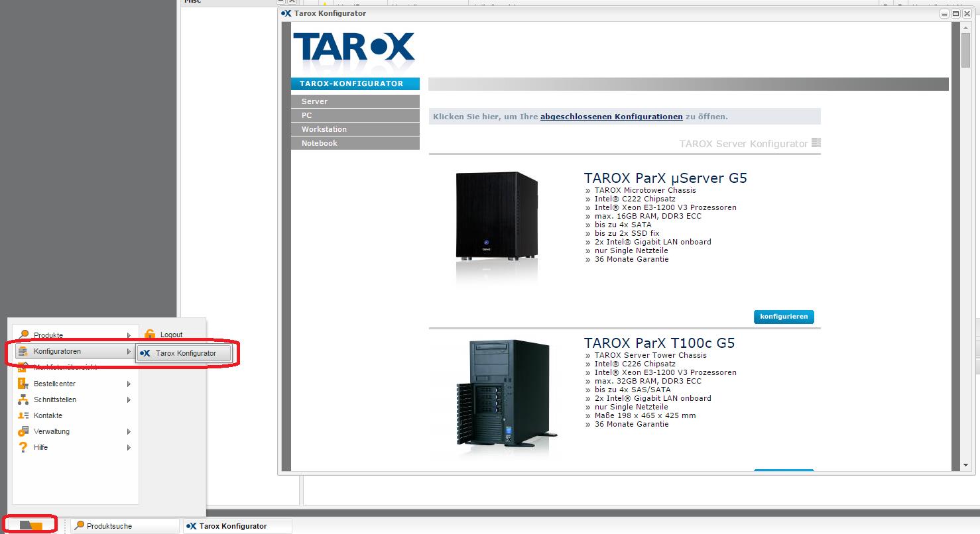Click the "Intel® C226 Chipsatz" spec line

(x=635, y=364)
